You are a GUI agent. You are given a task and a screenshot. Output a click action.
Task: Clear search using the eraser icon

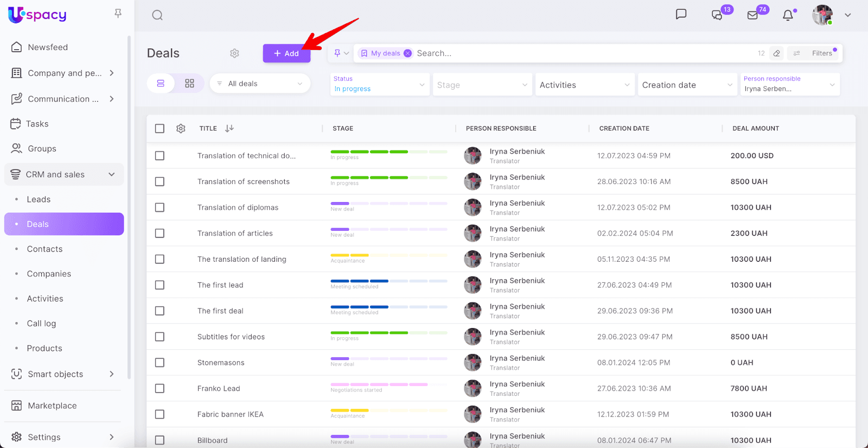pyautogui.click(x=777, y=53)
